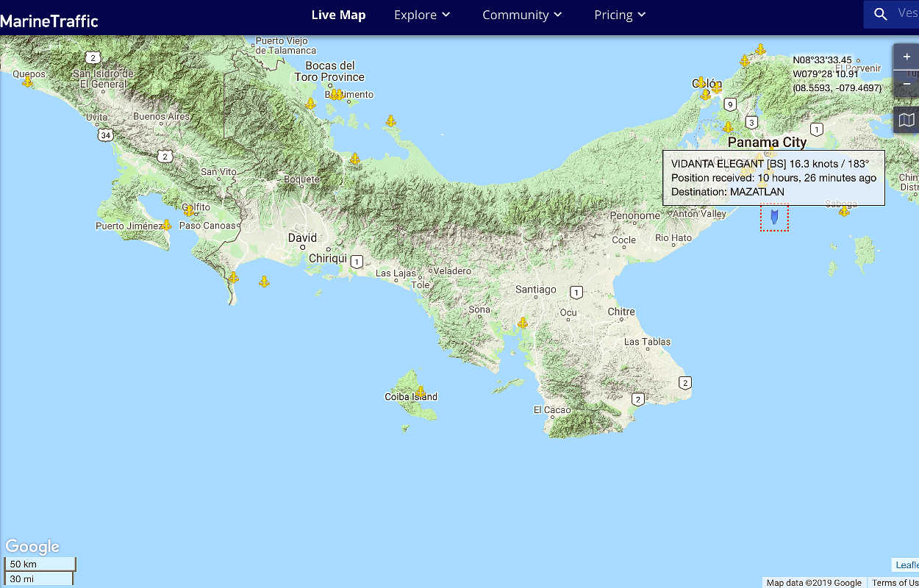Select the port anchor on Coiba Island

coord(421,392)
